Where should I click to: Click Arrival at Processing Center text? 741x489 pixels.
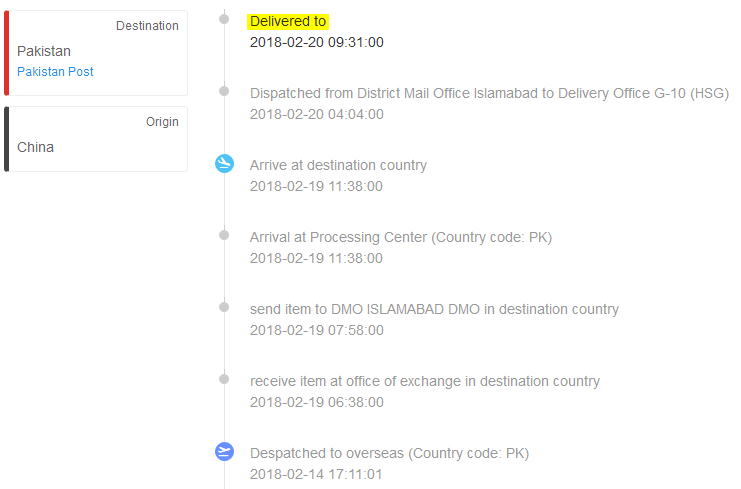pyautogui.click(x=401, y=237)
